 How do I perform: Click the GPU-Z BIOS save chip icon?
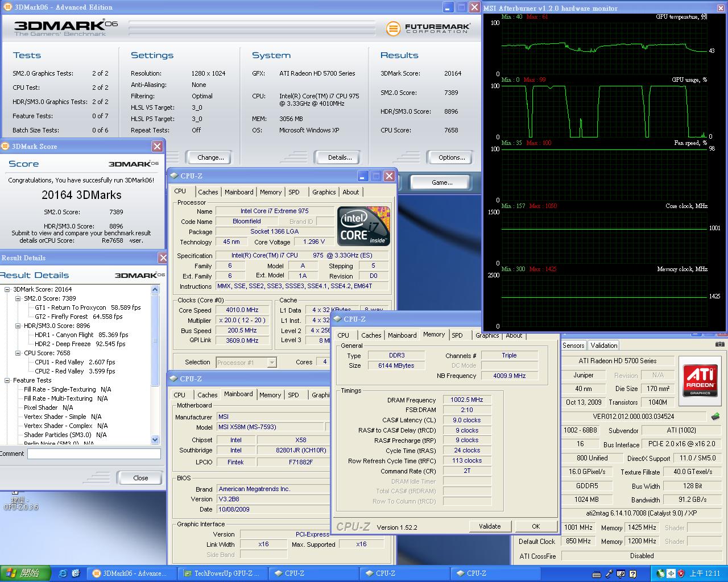point(715,417)
